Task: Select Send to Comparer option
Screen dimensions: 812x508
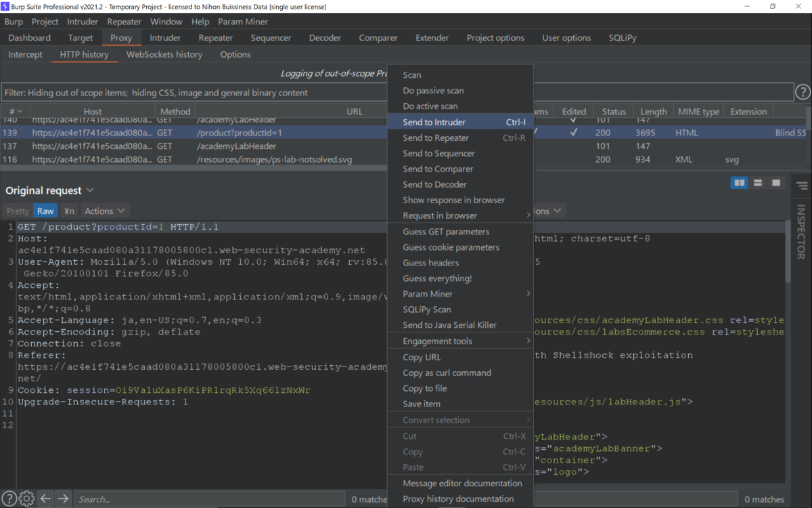Action: [x=460, y=169]
